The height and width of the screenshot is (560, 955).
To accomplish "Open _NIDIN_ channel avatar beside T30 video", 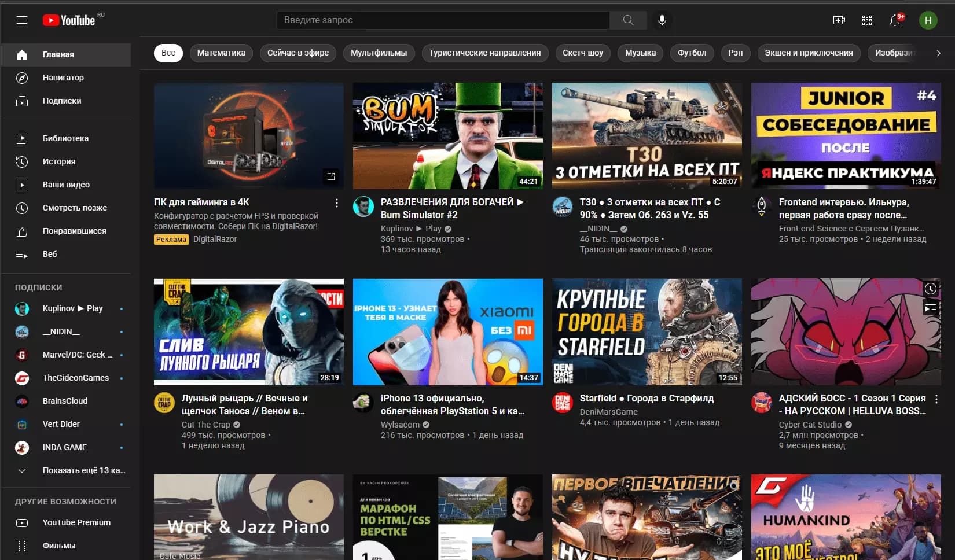I will [x=563, y=207].
